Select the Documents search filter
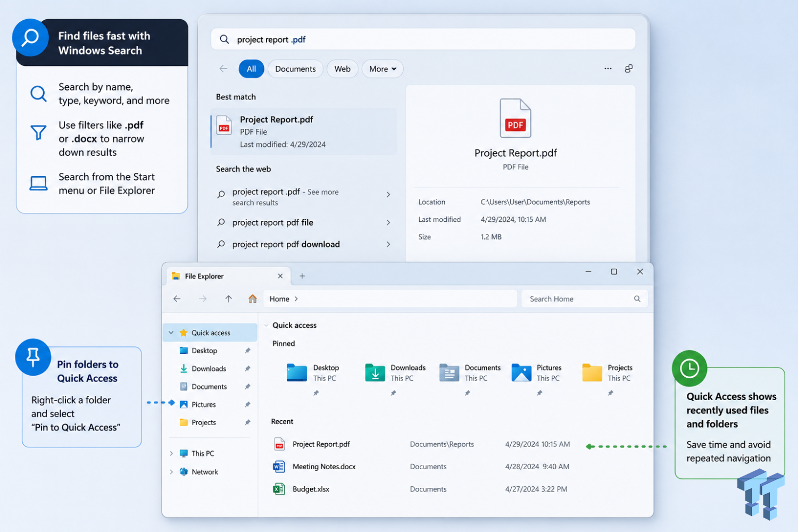Image resolution: width=798 pixels, height=532 pixels. (x=295, y=69)
